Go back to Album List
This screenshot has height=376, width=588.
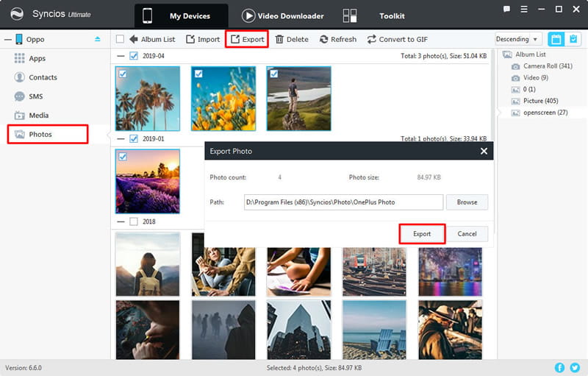pos(152,39)
